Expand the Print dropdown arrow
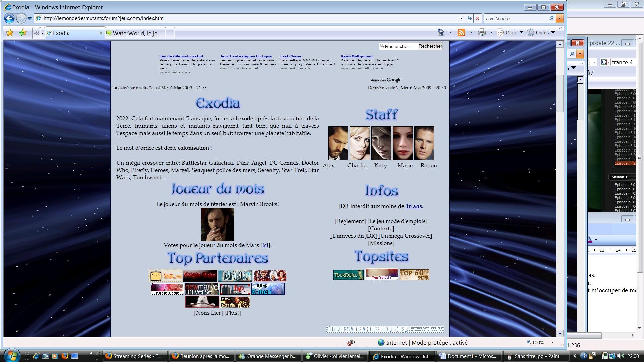The height and width of the screenshot is (362, 644). [492, 32]
